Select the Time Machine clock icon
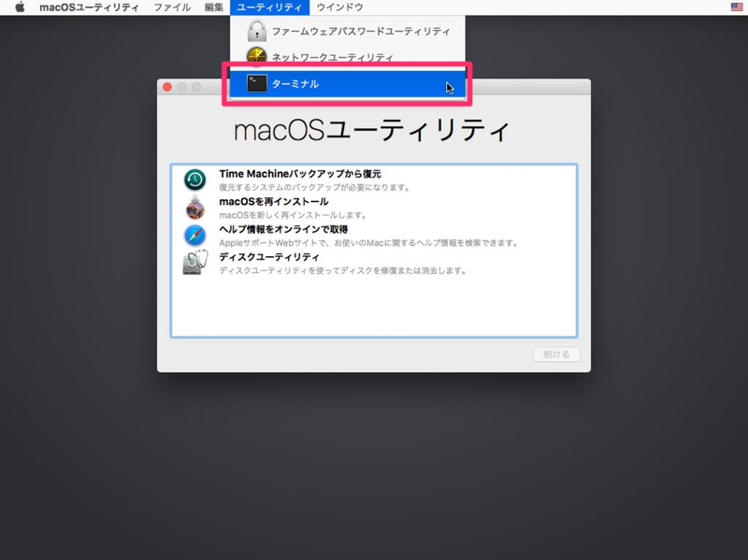This screenshot has height=560, width=748. pyautogui.click(x=194, y=180)
